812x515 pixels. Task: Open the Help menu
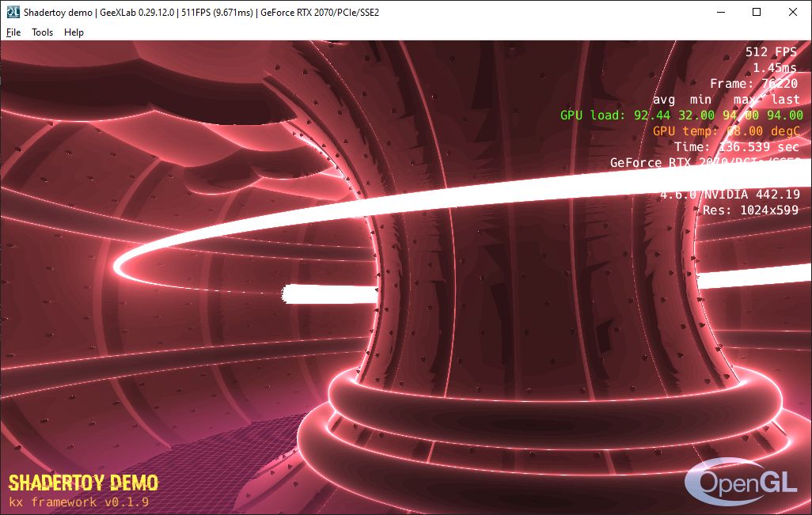(74, 32)
